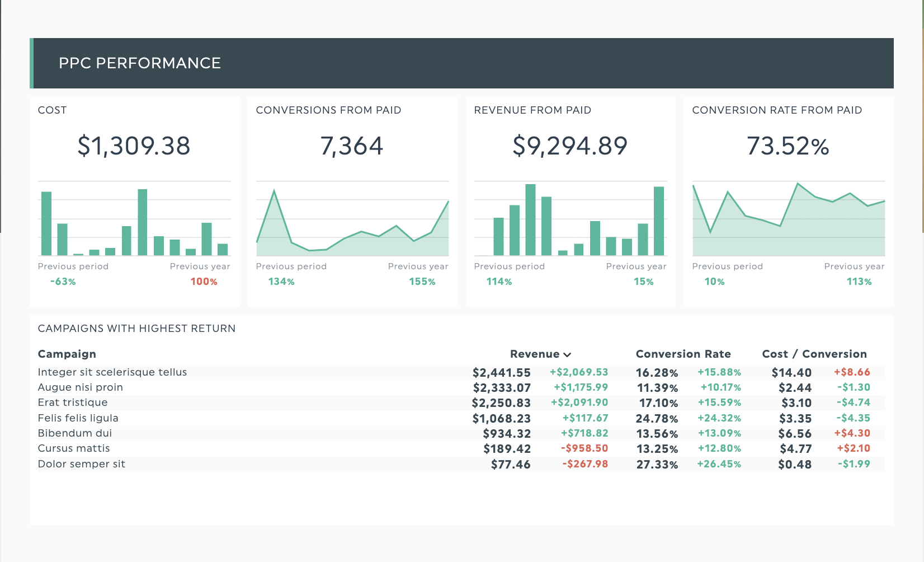Click the $2,333.07 revenue cell
924x562 pixels.
pyautogui.click(x=502, y=388)
